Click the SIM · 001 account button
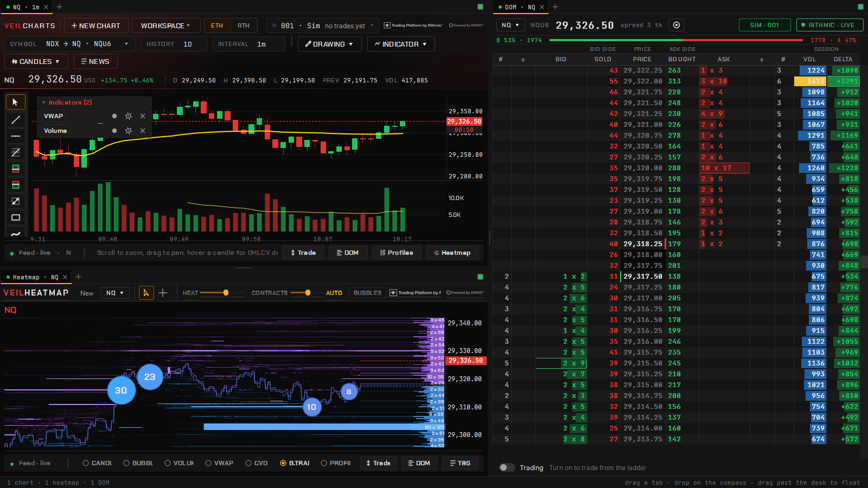Image resolution: width=868 pixels, height=488 pixels. 764,25
